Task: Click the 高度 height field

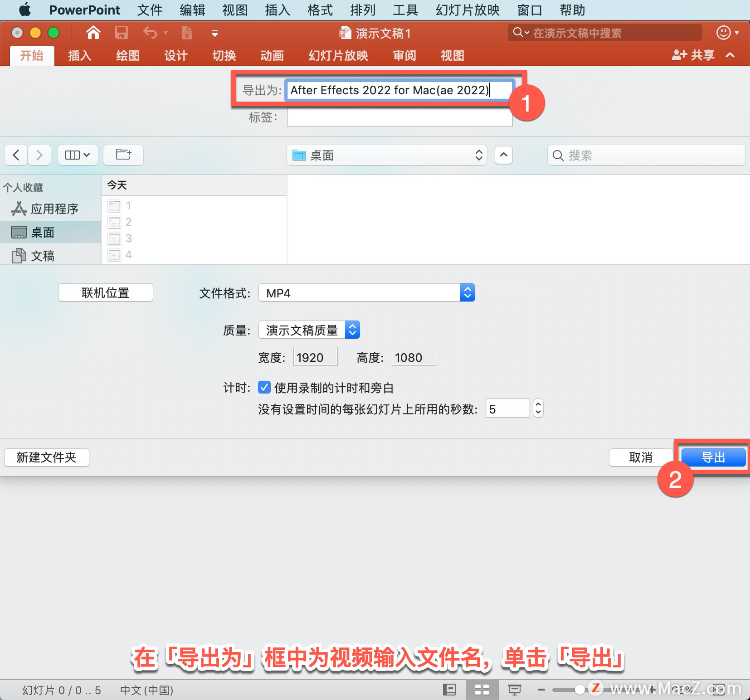Action: [414, 357]
